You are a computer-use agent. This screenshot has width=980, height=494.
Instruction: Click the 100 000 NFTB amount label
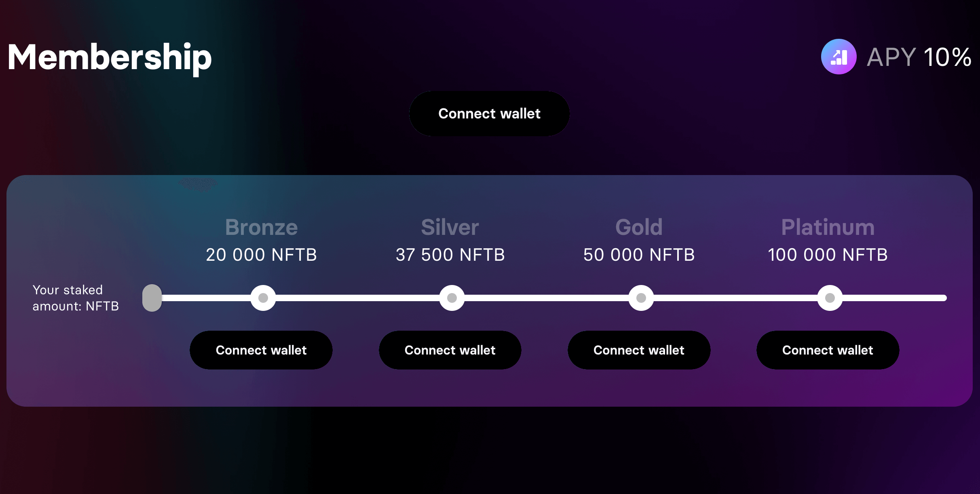click(828, 255)
